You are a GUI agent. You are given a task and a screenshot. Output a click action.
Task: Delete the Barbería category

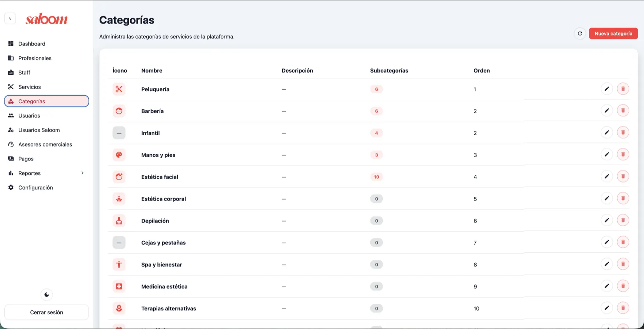click(x=623, y=110)
